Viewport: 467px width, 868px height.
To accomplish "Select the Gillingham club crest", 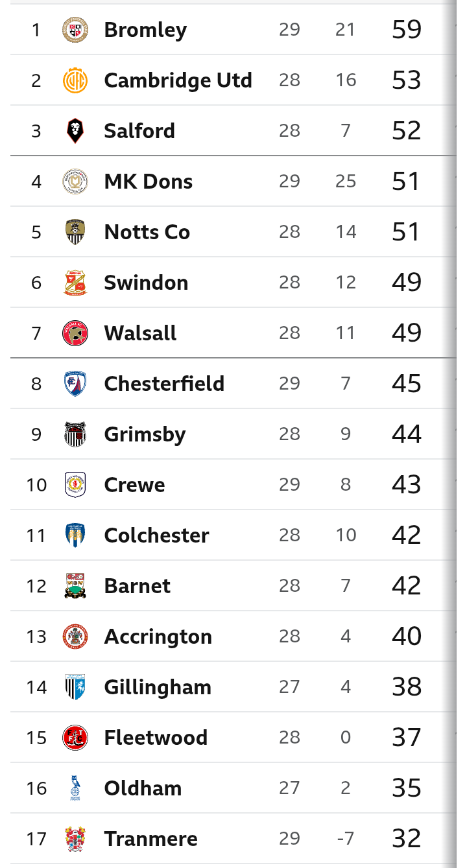I will (x=75, y=687).
